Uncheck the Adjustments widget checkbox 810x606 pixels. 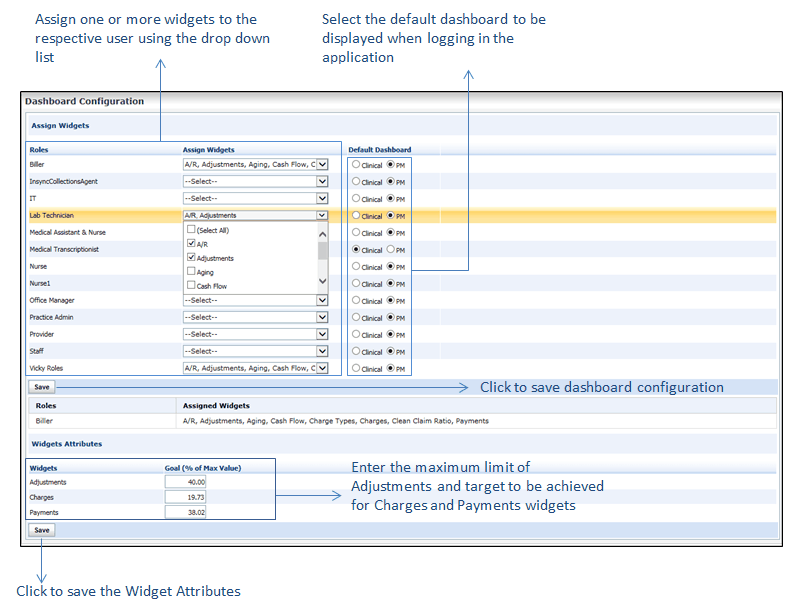191,257
